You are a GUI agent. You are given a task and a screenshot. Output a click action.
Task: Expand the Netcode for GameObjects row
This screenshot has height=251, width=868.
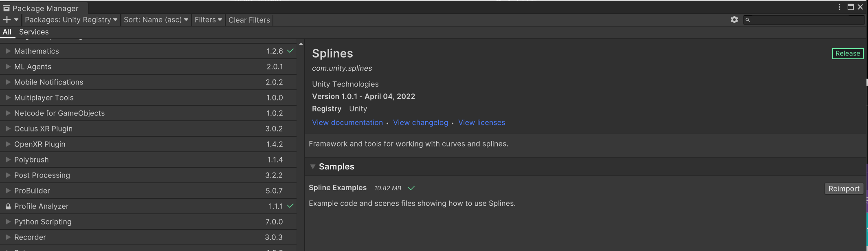[x=8, y=113]
